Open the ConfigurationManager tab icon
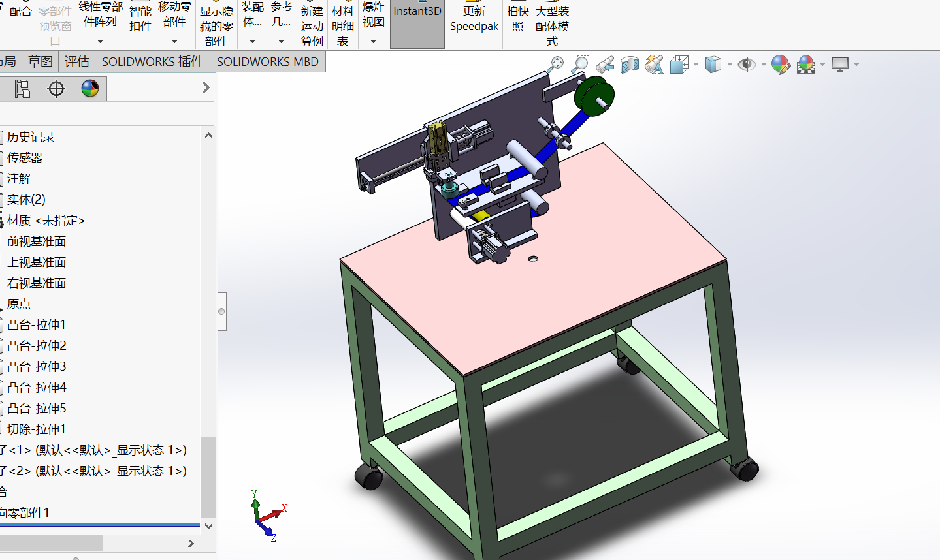Viewport: 940px width, 560px height. point(22,88)
